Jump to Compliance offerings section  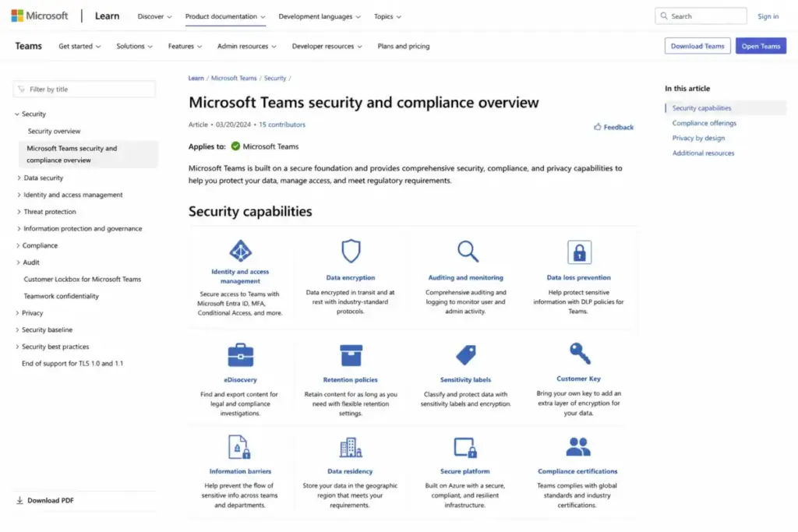pyautogui.click(x=704, y=122)
